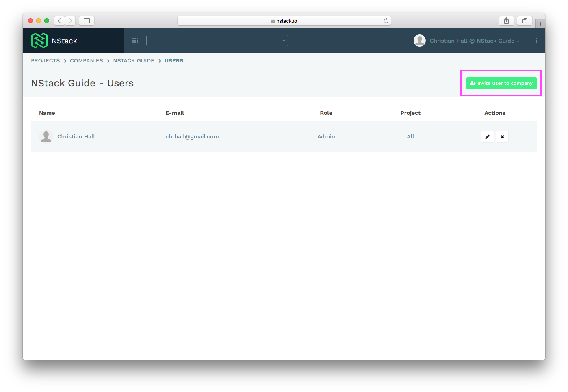Open the Safari share button
Viewport: 568px width, 392px height.
pyautogui.click(x=506, y=21)
